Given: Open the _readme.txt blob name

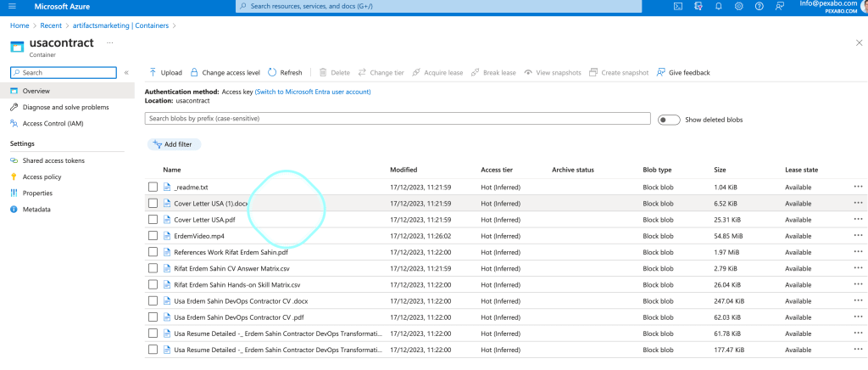Looking at the screenshot, I should (x=191, y=188).
